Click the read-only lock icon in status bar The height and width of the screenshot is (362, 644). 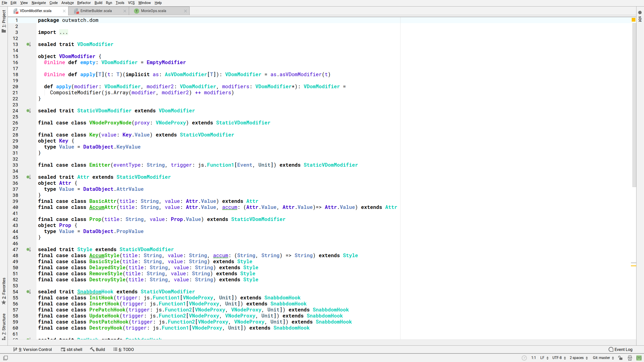(x=620, y=358)
